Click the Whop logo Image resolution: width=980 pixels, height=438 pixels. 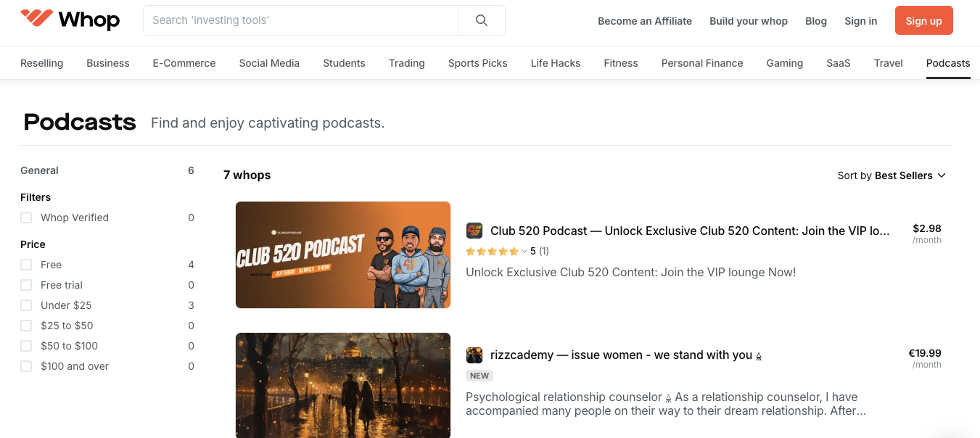[x=70, y=20]
